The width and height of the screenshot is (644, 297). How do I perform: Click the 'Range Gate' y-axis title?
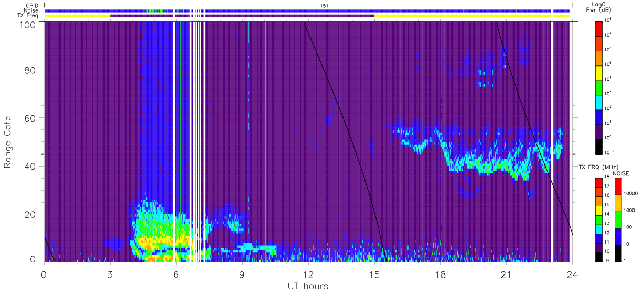8,142
